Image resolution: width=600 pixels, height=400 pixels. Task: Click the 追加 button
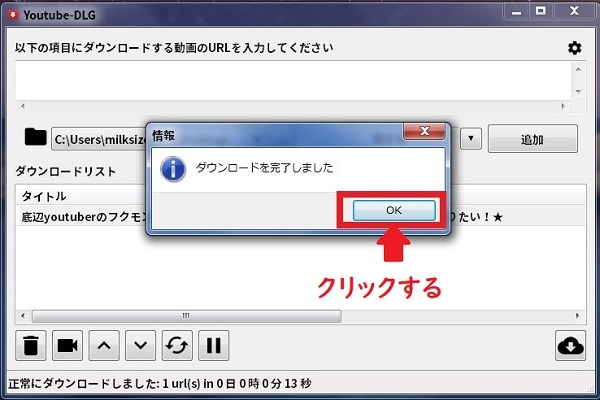533,139
